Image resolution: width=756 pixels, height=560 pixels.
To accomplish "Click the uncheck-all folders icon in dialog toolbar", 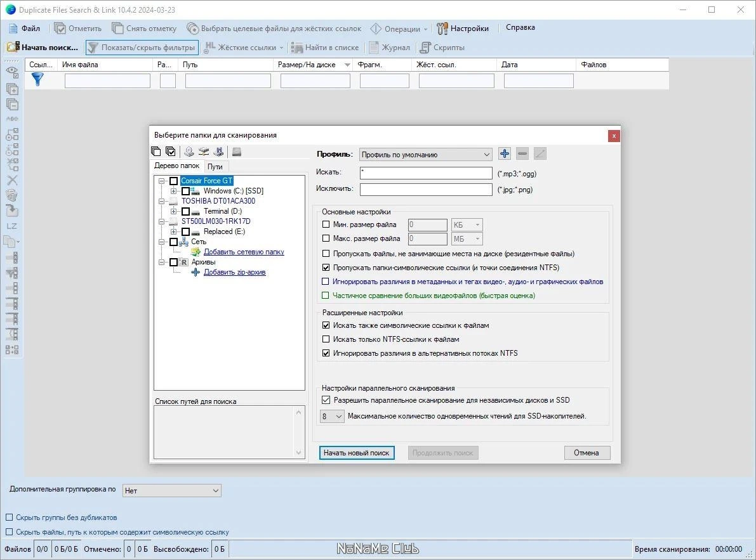I will [156, 152].
